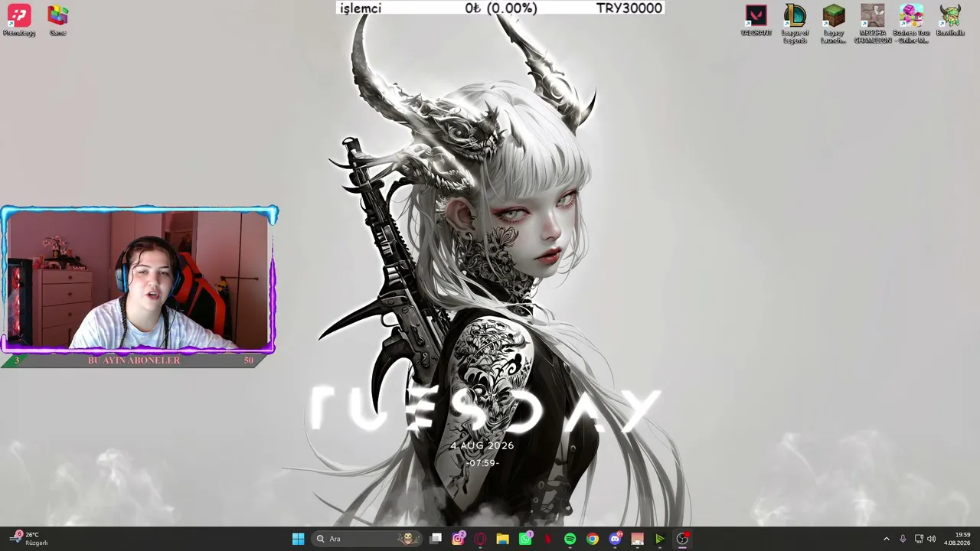This screenshot has width=980, height=551.
Task: Click the '0₺ (0.00%)' value
Action: click(501, 8)
